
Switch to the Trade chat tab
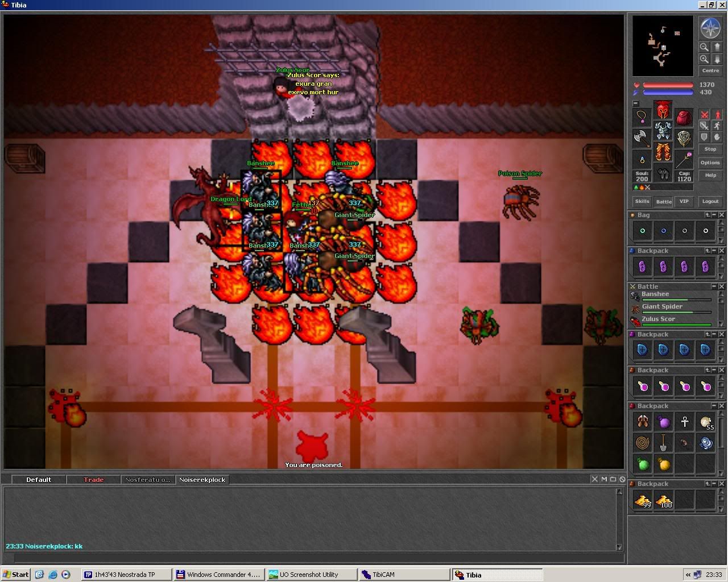93,480
